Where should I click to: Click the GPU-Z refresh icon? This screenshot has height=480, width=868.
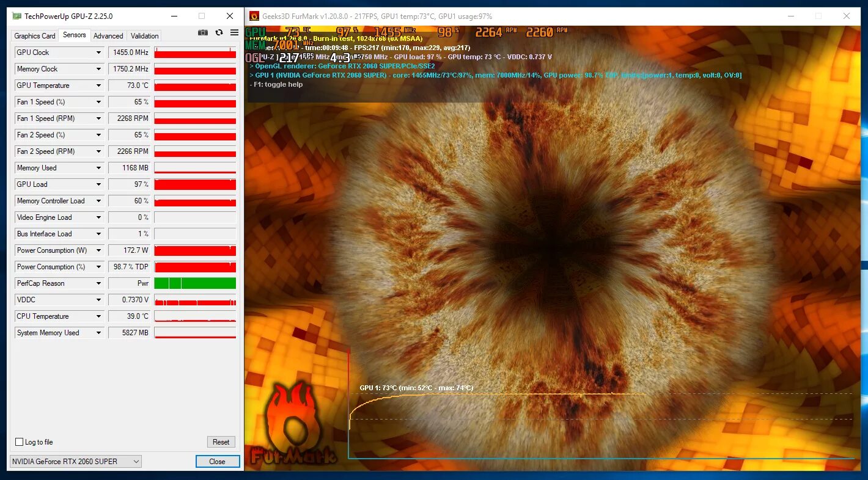(219, 33)
